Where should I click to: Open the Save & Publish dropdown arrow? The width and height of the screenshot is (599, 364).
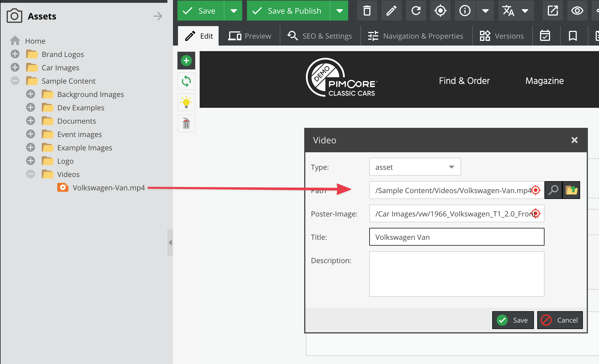(339, 11)
